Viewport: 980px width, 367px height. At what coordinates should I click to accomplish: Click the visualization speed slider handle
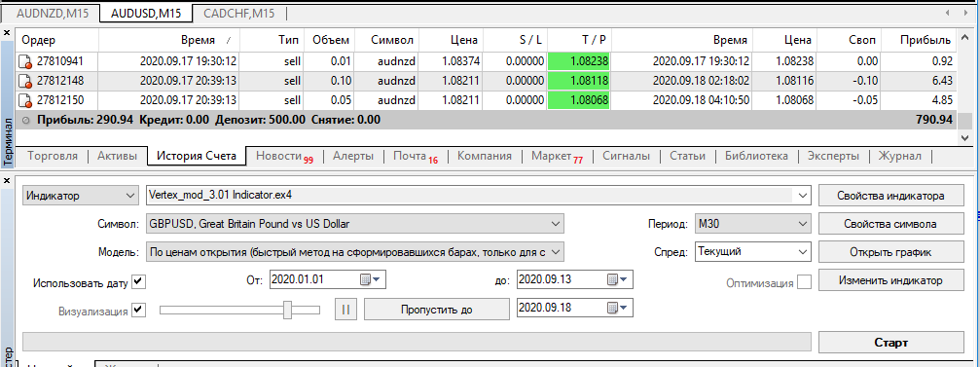287,310
